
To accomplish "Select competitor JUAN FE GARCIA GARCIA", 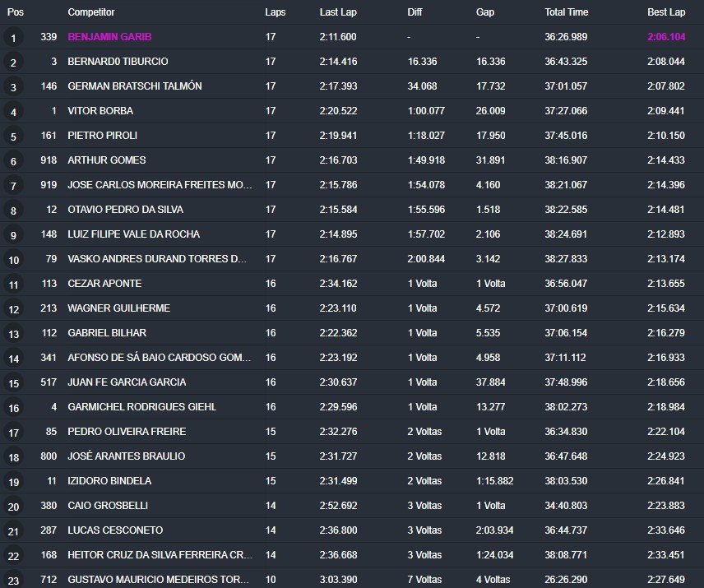I will pyautogui.click(x=127, y=382).
